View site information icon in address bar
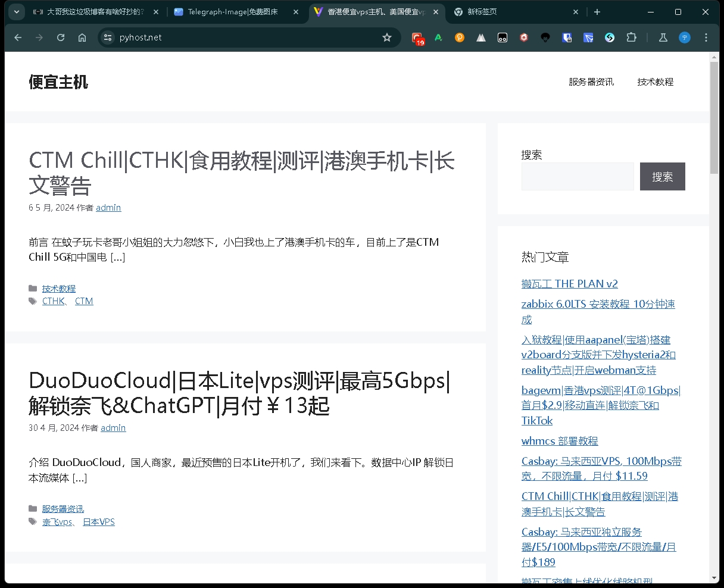The image size is (724, 588). pos(108,37)
